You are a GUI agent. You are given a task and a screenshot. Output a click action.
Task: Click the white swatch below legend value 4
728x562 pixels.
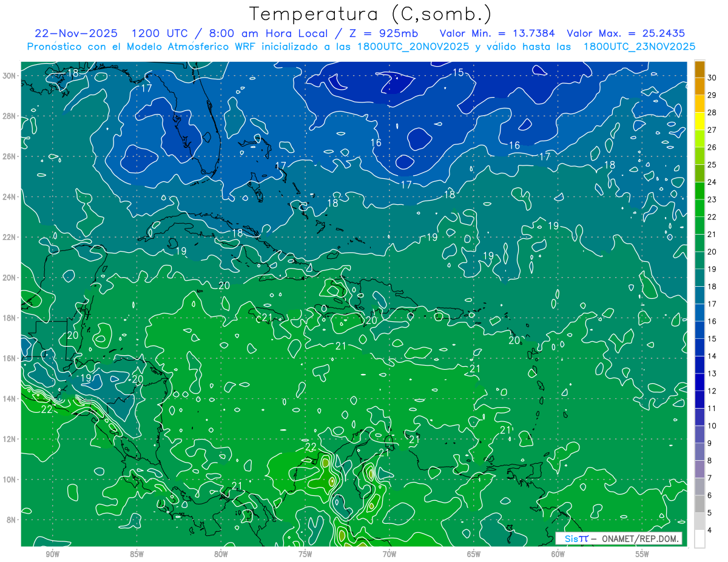pos(699,539)
